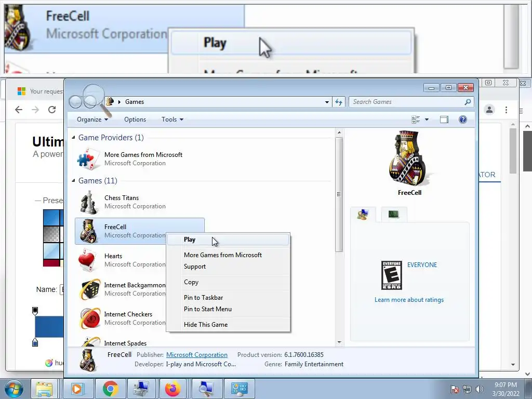Open Google Chrome from the taskbar
The image size is (532, 399).
point(110,389)
